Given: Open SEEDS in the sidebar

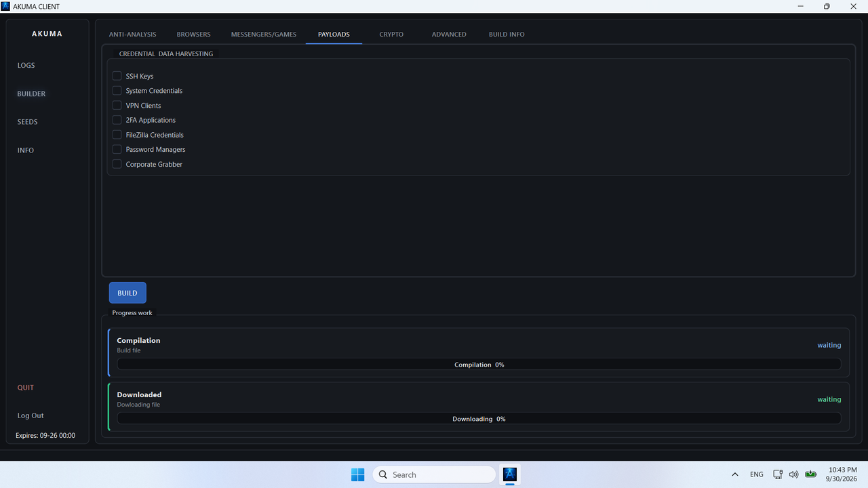Looking at the screenshot, I should pyautogui.click(x=28, y=122).
